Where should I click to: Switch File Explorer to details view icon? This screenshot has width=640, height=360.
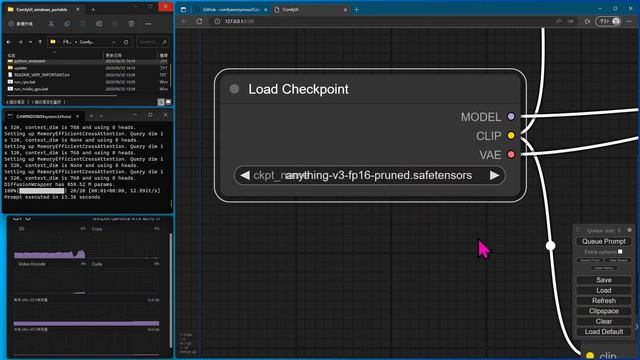pyautogui.click(x=161, y=102)
